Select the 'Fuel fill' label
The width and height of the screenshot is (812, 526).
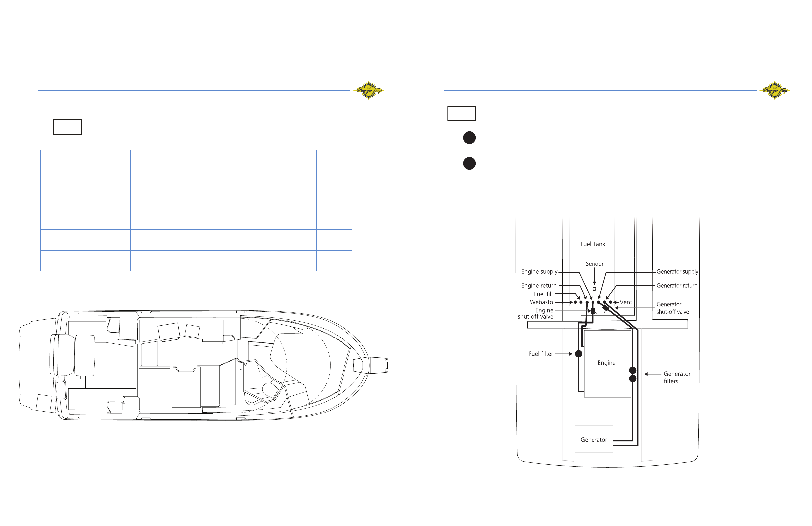[x=543, y=294]
